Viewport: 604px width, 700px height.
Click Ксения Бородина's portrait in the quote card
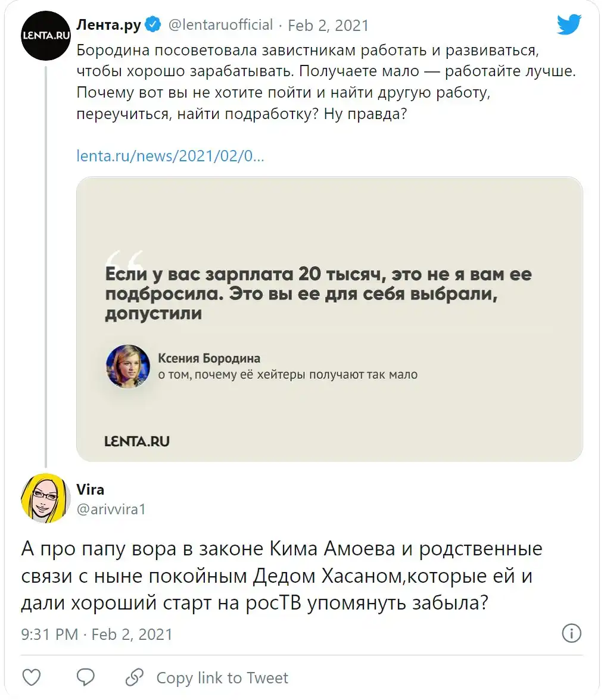[127, 366]
